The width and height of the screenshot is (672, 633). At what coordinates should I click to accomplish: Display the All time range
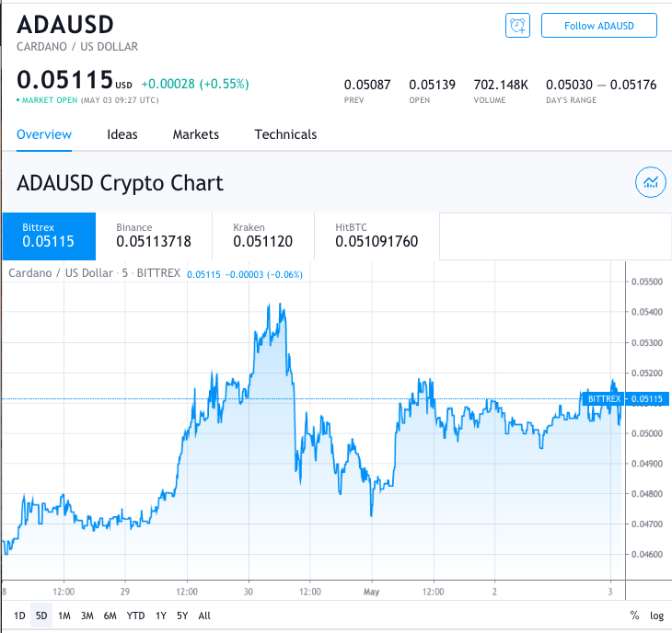204,616
